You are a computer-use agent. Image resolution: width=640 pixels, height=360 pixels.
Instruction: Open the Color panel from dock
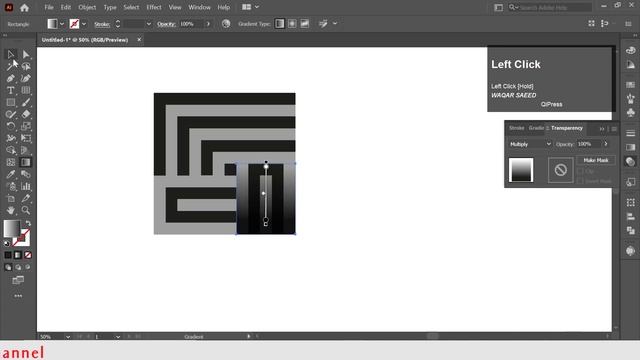coord(630,51)
